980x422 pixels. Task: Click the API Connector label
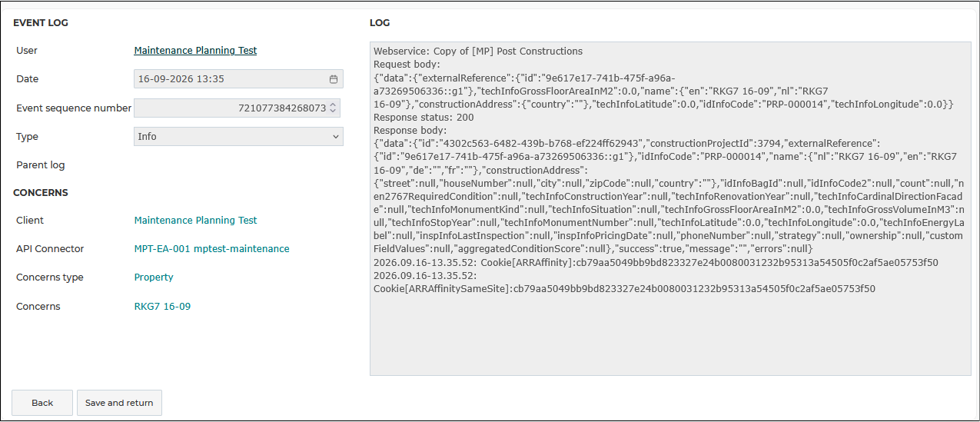(x=50, y=249)
